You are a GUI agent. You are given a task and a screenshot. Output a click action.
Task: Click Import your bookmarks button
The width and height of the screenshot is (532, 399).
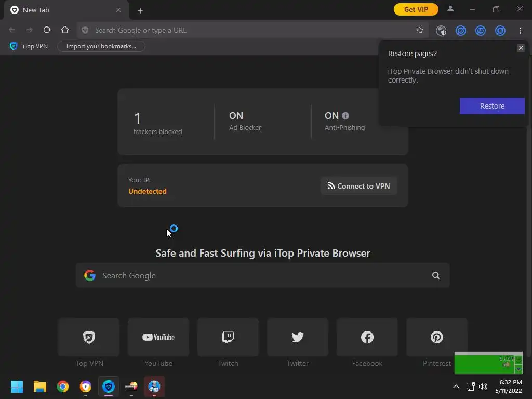pyautogui.click(x=101, y=46)
